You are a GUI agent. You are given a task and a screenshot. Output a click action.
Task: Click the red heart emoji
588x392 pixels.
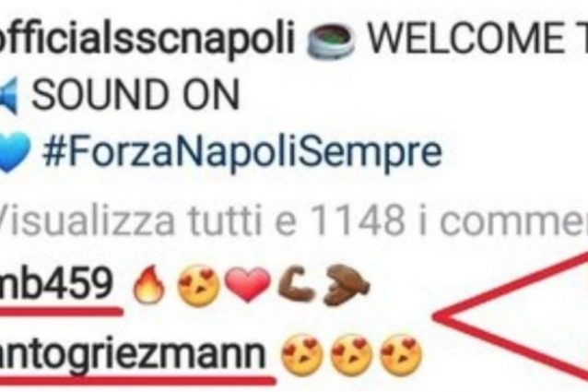point(248,284)
